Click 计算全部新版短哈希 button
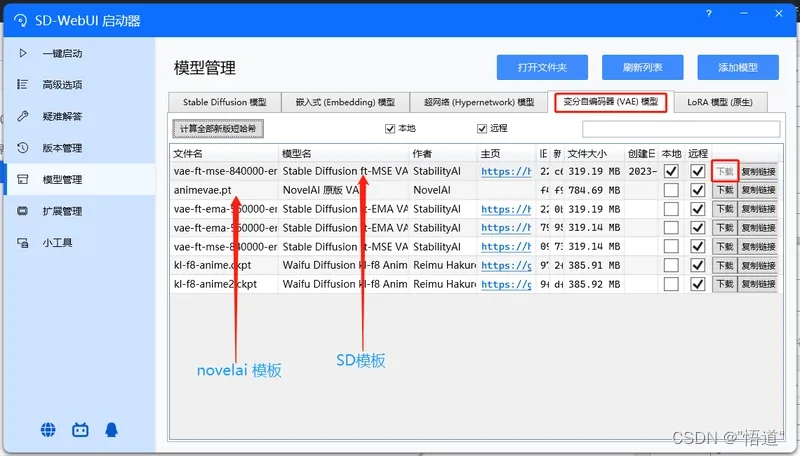This screenshot has height=456, width=800. [218, 129]
